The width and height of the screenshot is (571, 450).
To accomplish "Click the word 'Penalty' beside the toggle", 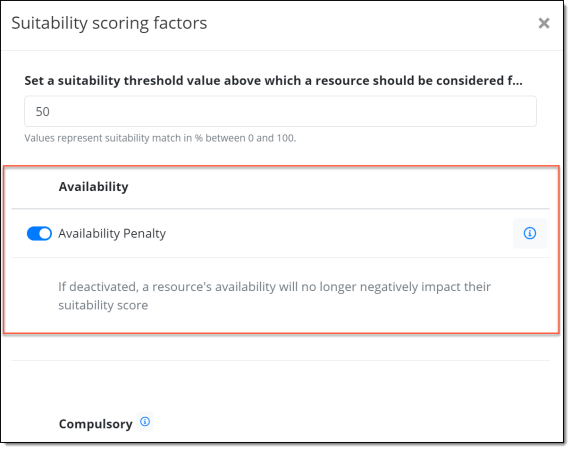I will (145, 233).
